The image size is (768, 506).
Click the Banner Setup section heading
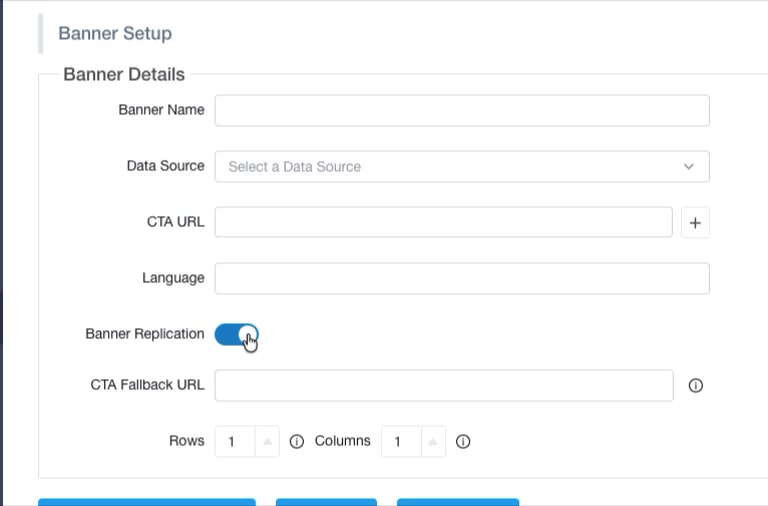[x=115, y=33]
